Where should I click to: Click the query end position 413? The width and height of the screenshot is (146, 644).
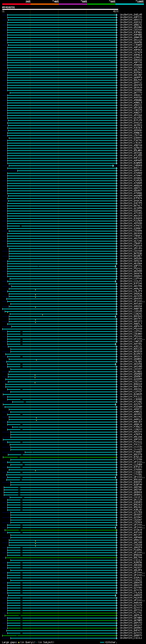pyautogui.click(x=115, y=11)
